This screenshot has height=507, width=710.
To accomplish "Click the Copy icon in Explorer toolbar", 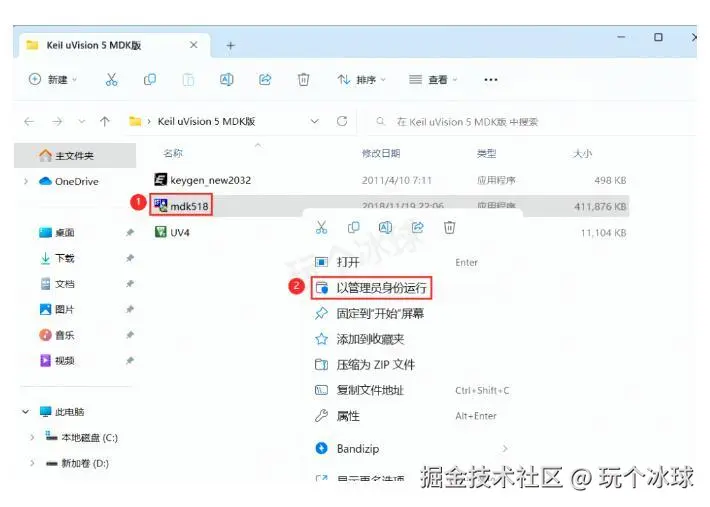I will (x=149, y=80).
